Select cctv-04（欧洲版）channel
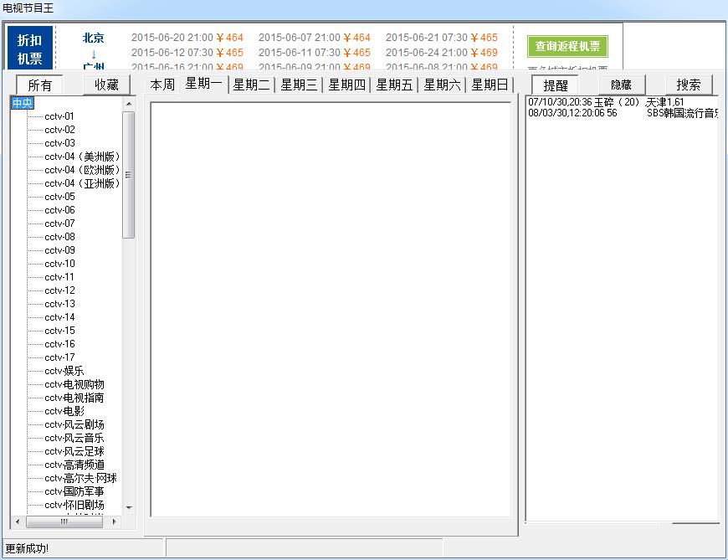The height and width of the screenshot is (560, 728). pos(82,170)
